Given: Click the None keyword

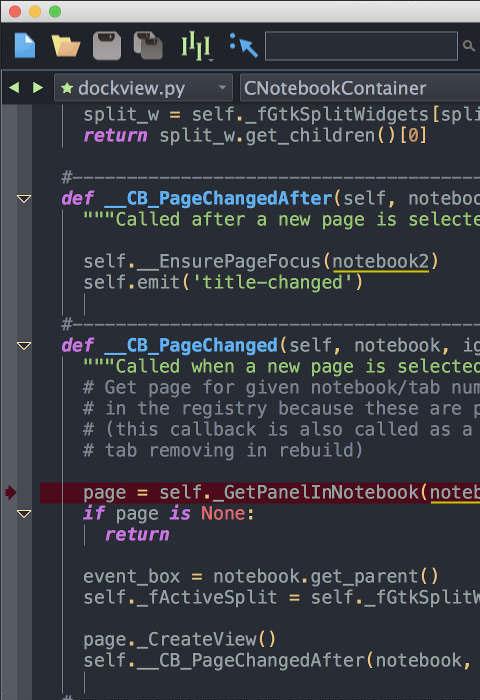Looking at the screenshot, I should click(x=223, y=513).
